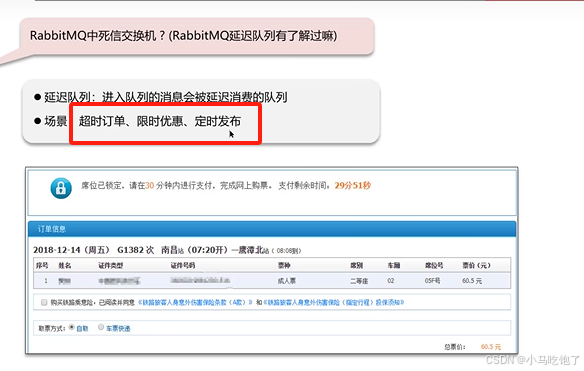The height and width of the screenshot is (371, 584).
Task: Click the 序号 column header
Action: (x=42, y=265)
